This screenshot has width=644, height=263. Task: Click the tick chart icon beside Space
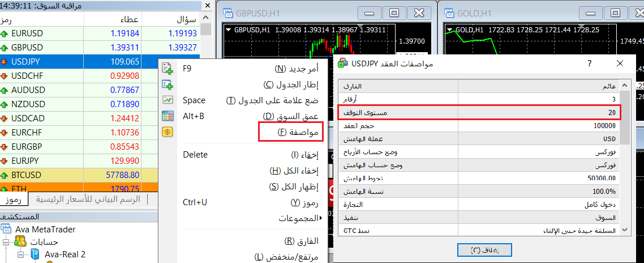tap(168, 100)
